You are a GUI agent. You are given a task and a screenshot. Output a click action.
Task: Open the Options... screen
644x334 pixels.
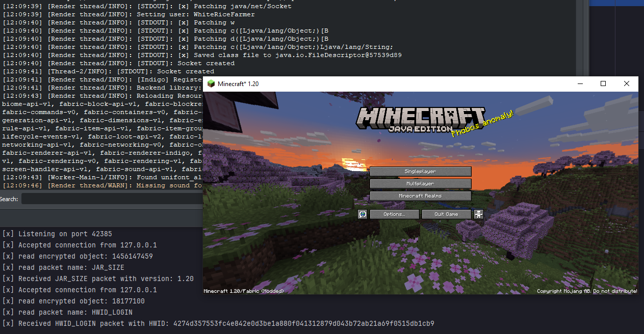(394, 214)
